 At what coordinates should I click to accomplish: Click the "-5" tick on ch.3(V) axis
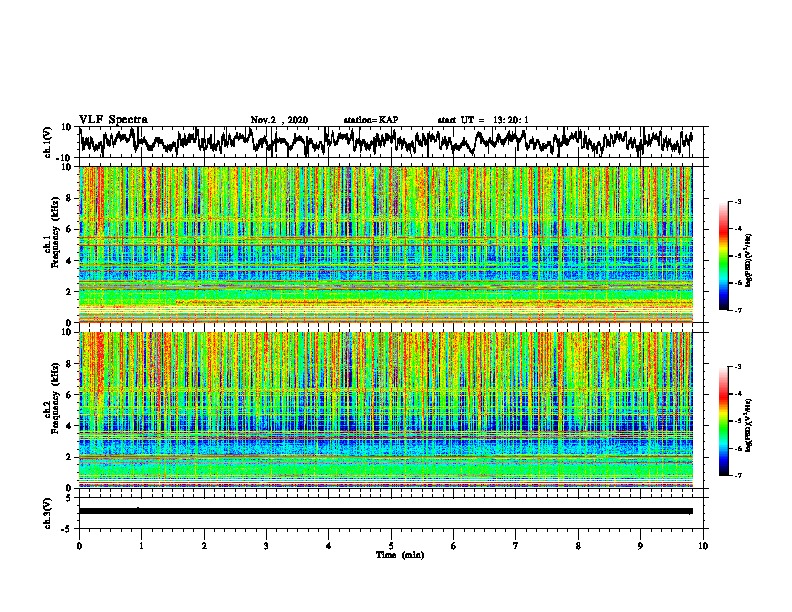pos(66,529)
